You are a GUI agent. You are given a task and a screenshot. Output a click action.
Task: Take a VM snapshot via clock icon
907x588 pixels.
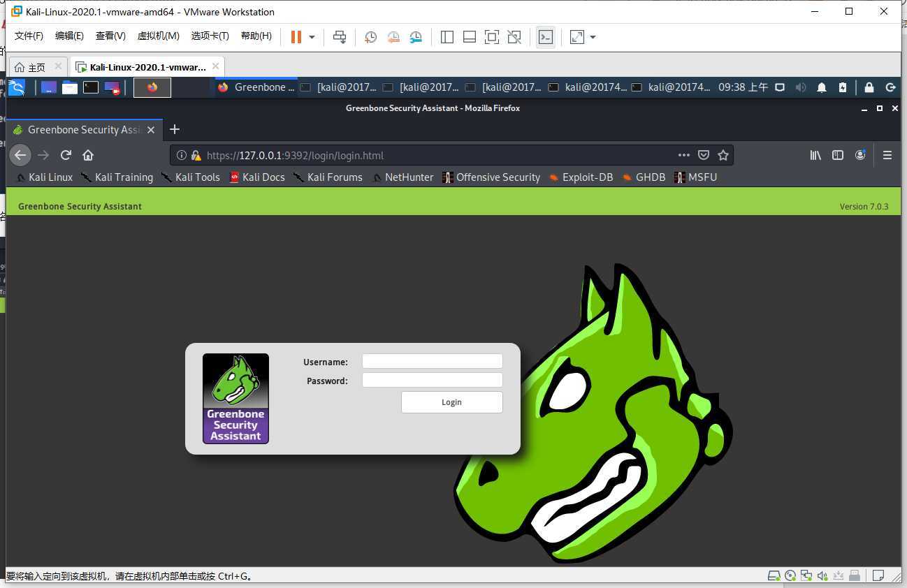pyautogui.click(x=371, y=37)
